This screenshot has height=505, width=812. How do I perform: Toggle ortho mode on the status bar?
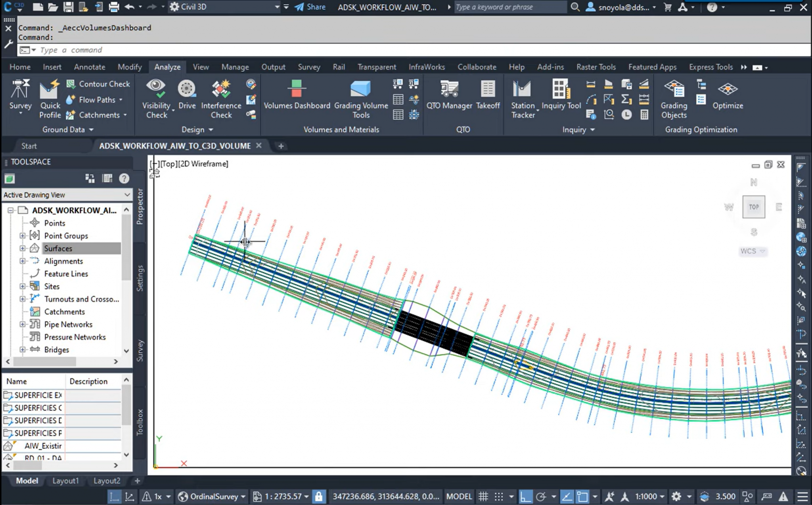[526, 496]
